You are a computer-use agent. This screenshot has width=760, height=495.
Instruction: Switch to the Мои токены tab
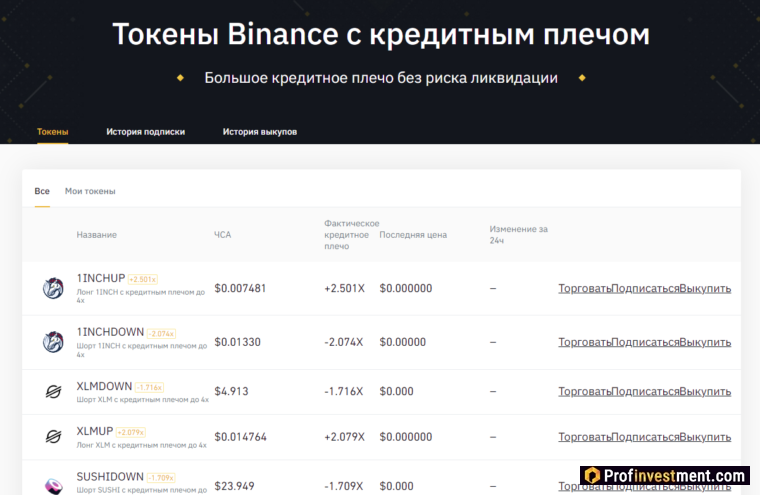(x=90, y=191)
